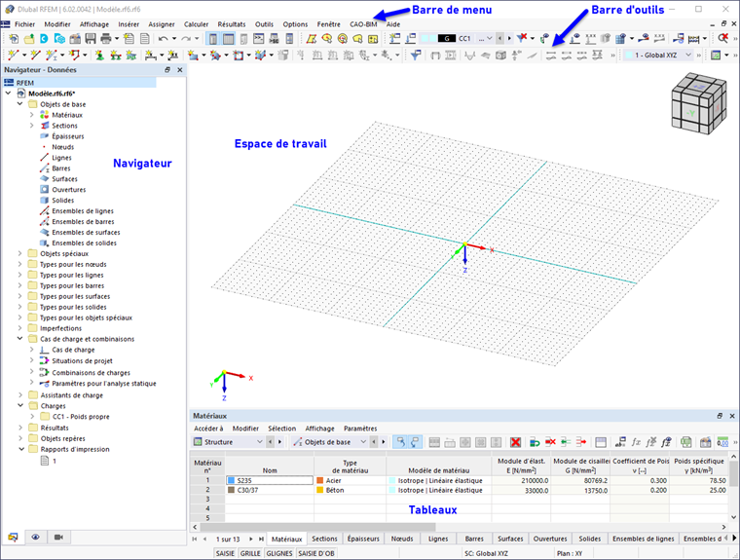Viewport: 740px width, 560px height.
Task: Expand the Objets spéciaux folder
Action: 19,253
